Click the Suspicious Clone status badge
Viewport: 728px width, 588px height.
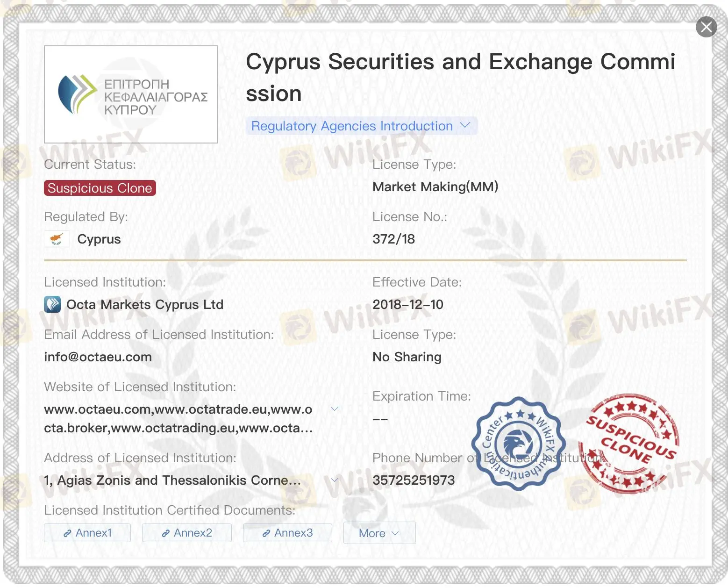(x=100, y=188)
